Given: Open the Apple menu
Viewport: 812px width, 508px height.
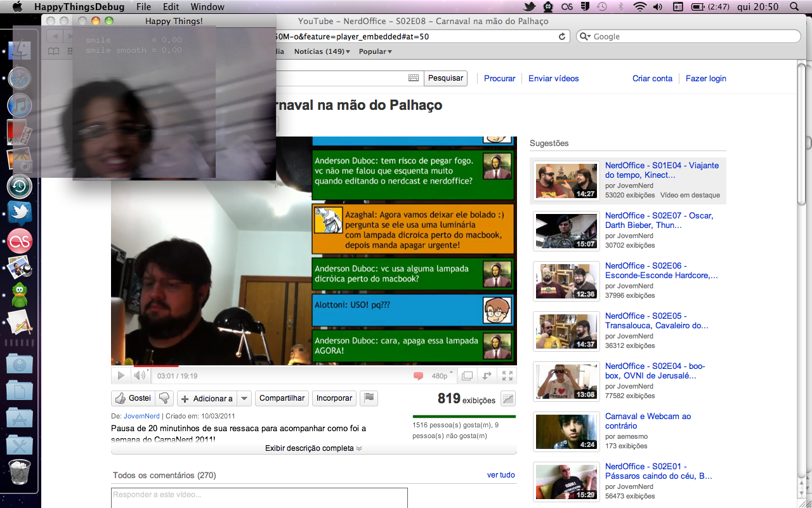Looking at the screenshot, I should click(17, 7).
